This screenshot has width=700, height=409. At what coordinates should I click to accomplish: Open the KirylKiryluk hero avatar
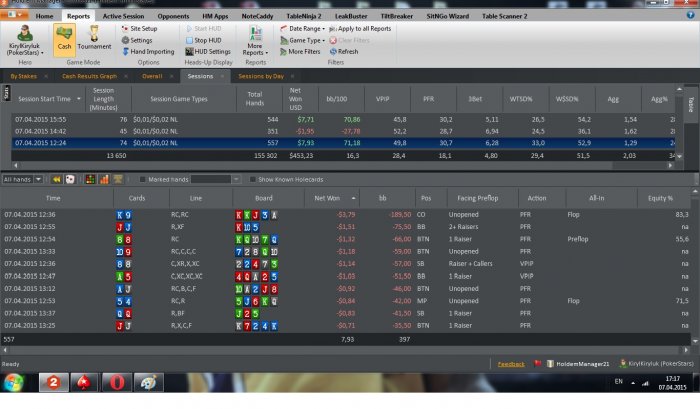point(25,33)
